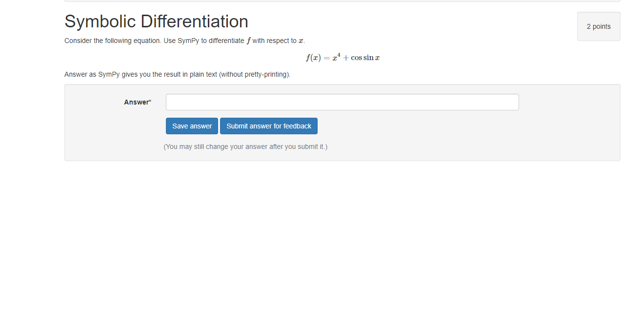Image resolution: width=644 pixels, height=315 pixels.
Task: Click the cos sin x term in equation
Action: coord(365,58)
